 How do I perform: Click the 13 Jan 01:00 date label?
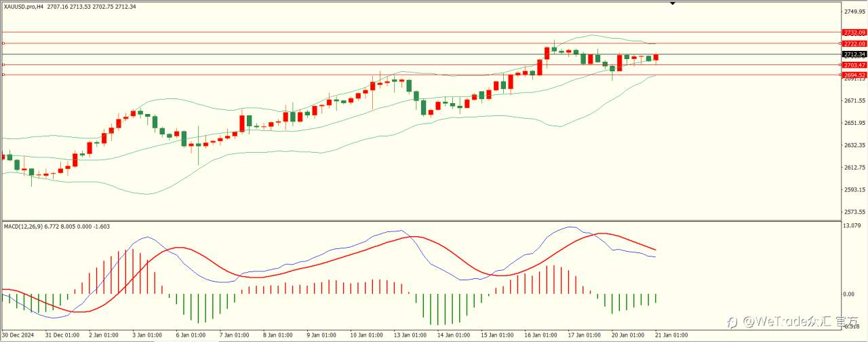[x=409, y=335]
